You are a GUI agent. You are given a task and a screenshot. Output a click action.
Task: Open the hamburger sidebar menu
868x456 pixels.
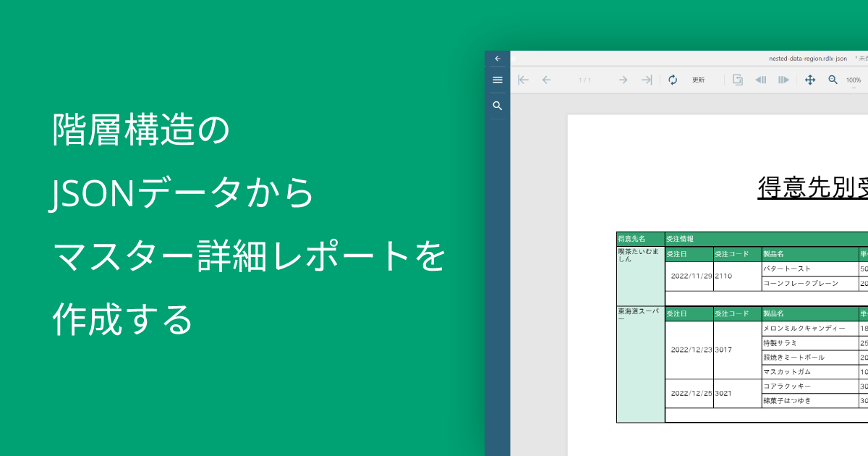(x=497, y=80)
